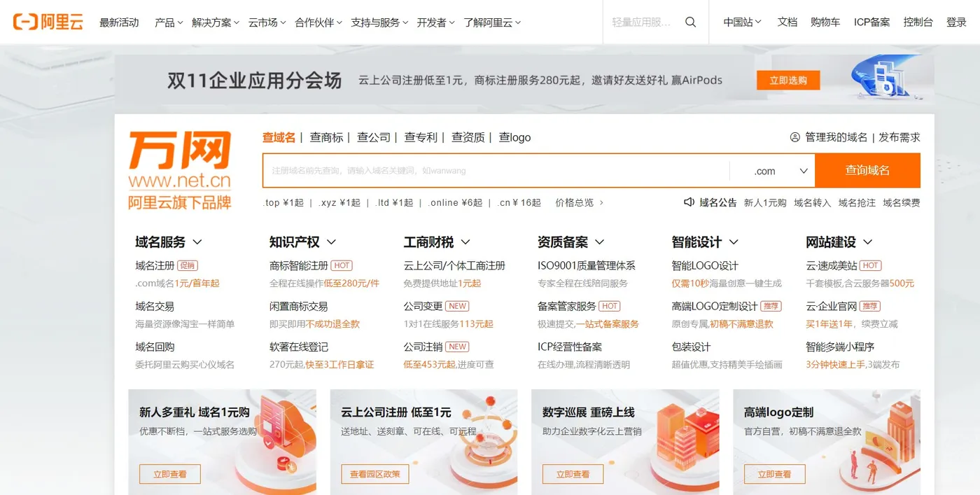Image resolution: width=980 pixels, height=495 pixels.
Task: Open the .com domain suffix dropdown
Action: click(772, 171)
